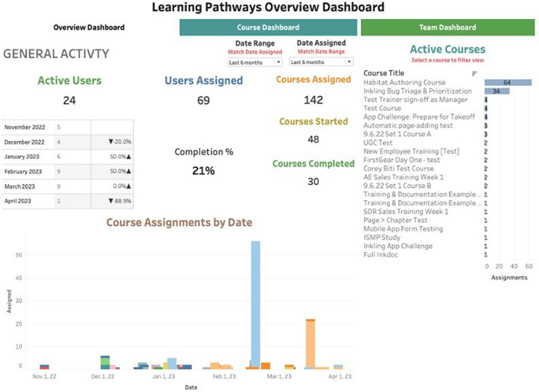
Task: Select the Overview Dashboard tab
Action: 89,28
